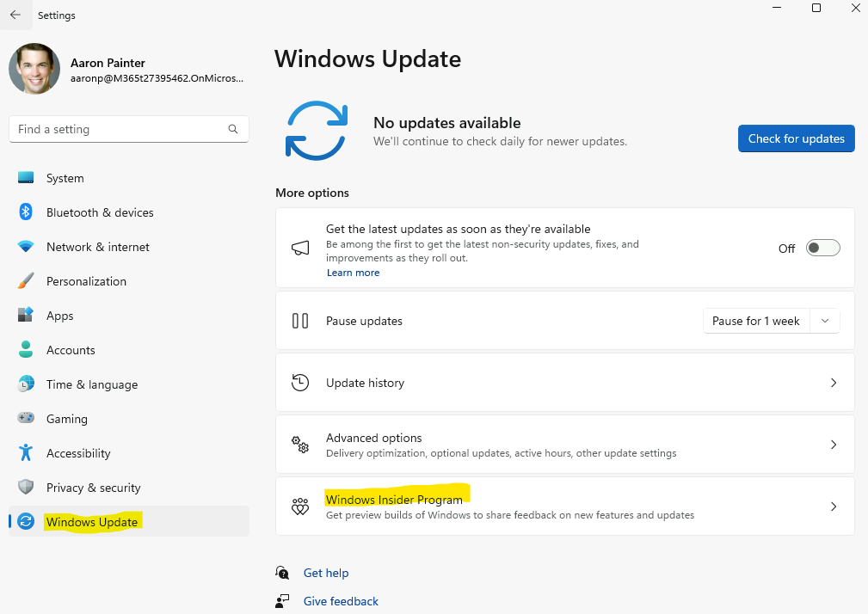Click the Apps icon in the sidebar
Image resolution: width=868 pixels, height=614 pixels.
(26, 315)
